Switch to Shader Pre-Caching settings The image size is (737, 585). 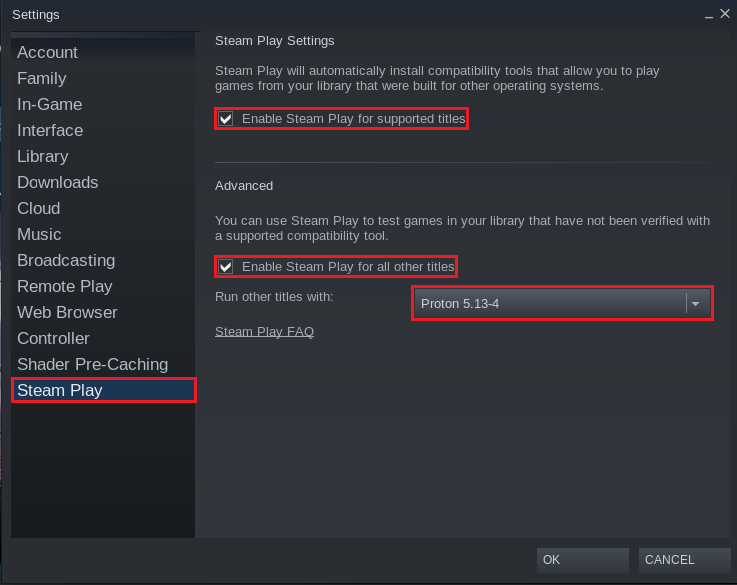pyautogui.click(x=92, y=364)
